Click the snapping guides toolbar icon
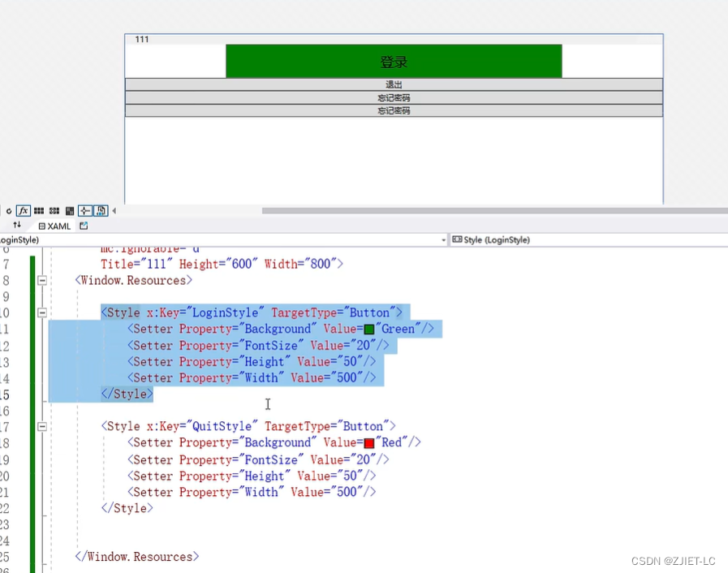This screenshot has width=728, height=573. 85,210
